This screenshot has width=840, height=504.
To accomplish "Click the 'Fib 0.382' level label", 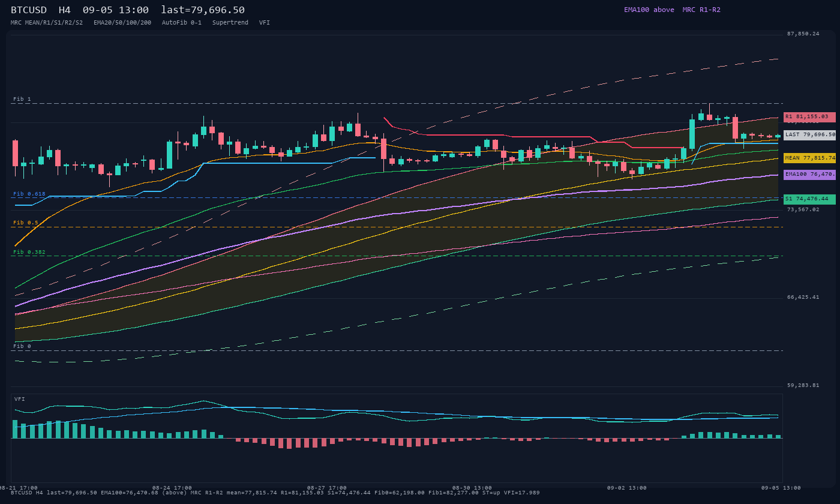I will point(29,252).
